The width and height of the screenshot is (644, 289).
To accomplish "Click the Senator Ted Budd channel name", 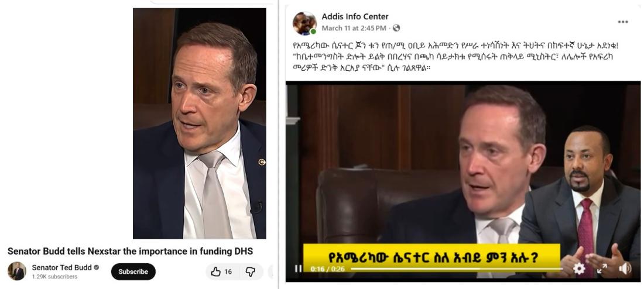I will [x=61, y=267].
